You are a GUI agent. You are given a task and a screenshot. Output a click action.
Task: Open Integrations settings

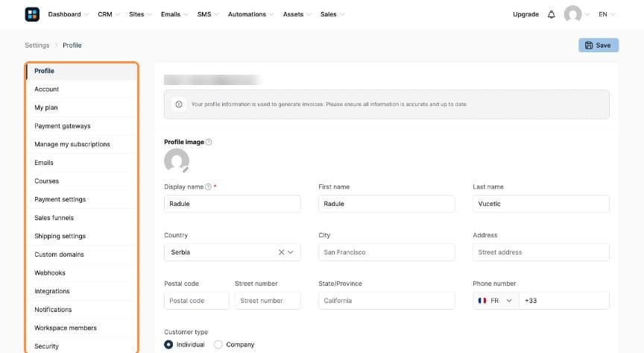tap(81, 291)
